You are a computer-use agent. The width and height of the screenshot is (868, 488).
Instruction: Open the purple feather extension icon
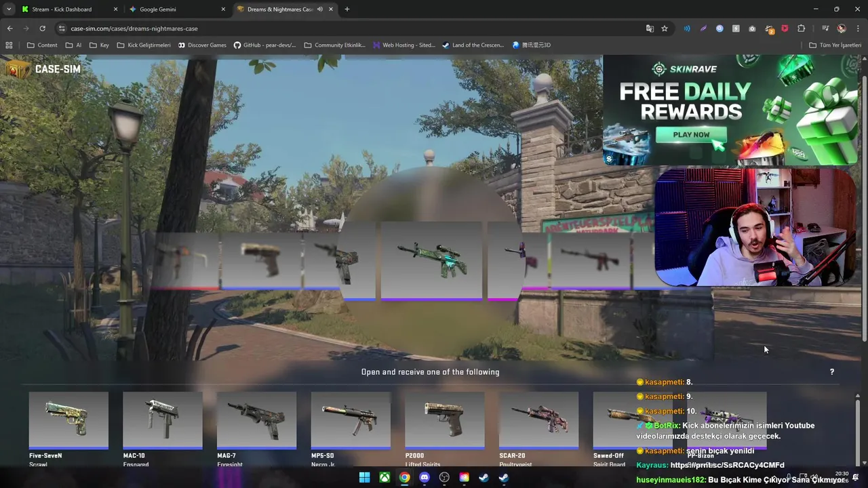point(703,28)
